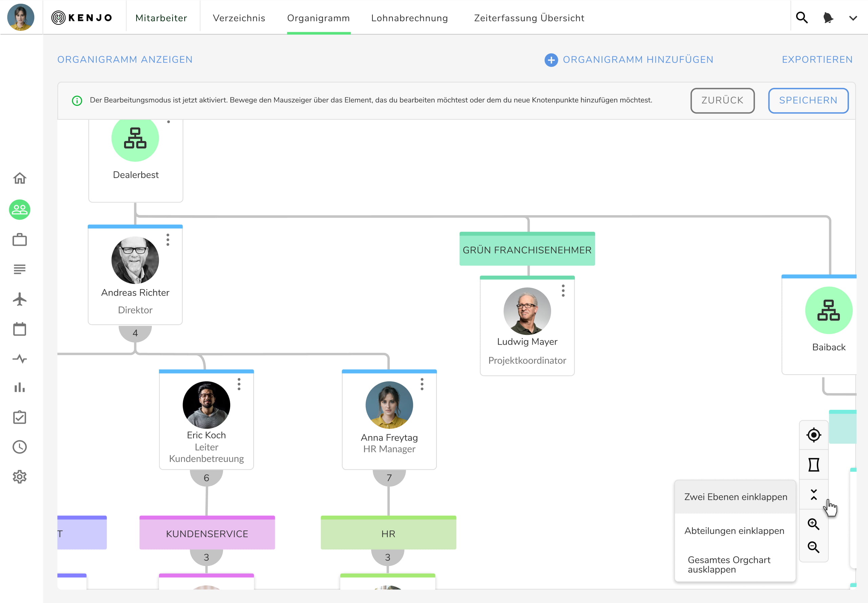Toggle the collapse/expand arrows control

pyautogui.click(x=814, y=495)
